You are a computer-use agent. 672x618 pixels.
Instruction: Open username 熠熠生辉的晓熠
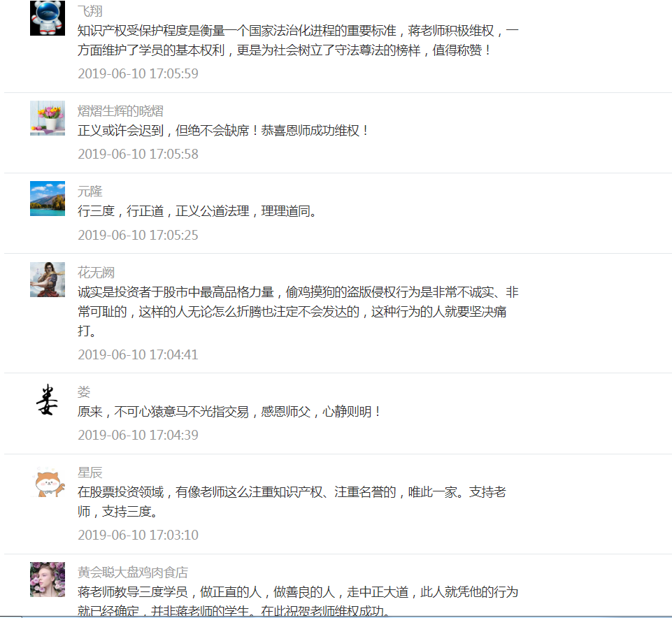[120, 111]
